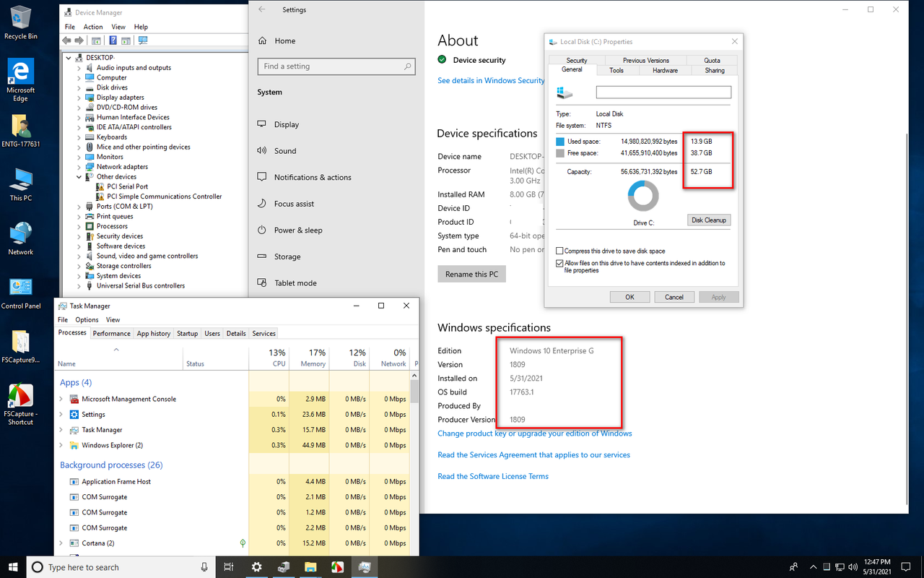Click Home icon in Settings sidebar
This screenshot has height=578, width=924.
[262, 41]
